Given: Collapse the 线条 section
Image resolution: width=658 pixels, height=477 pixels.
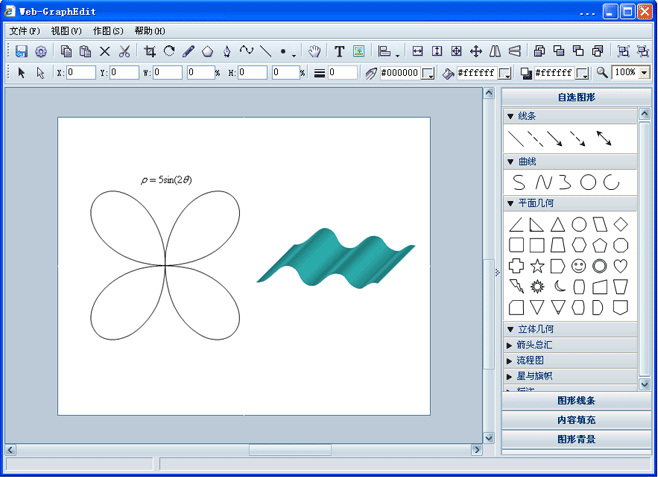Looking at the screenshot, I should [x=510, y=116].
